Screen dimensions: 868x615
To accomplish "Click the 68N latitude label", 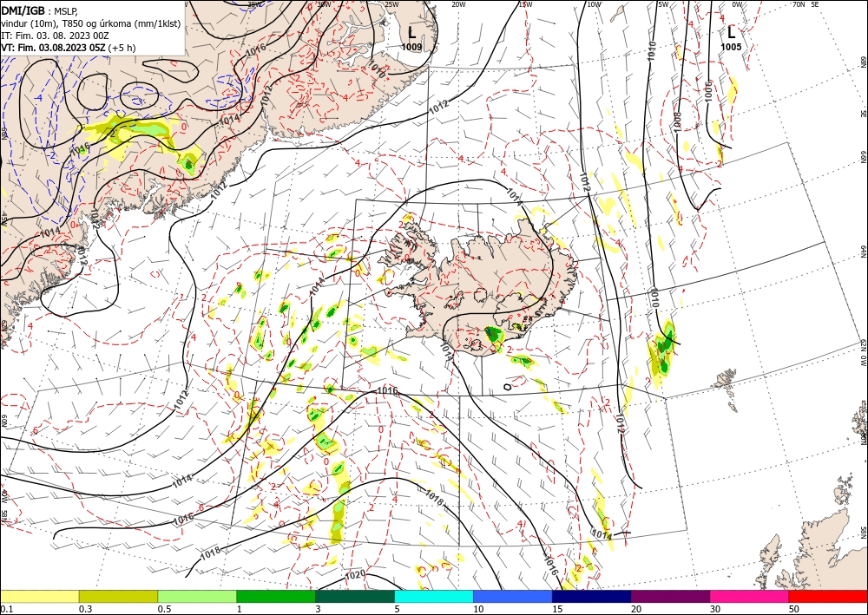I will [863, 61].
